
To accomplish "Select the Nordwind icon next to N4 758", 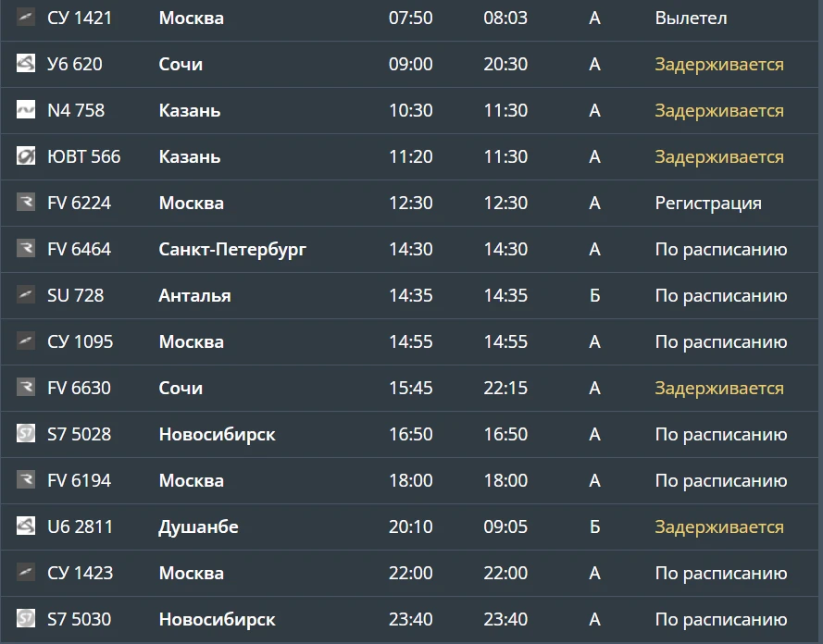I will click(x=26, y=109).
